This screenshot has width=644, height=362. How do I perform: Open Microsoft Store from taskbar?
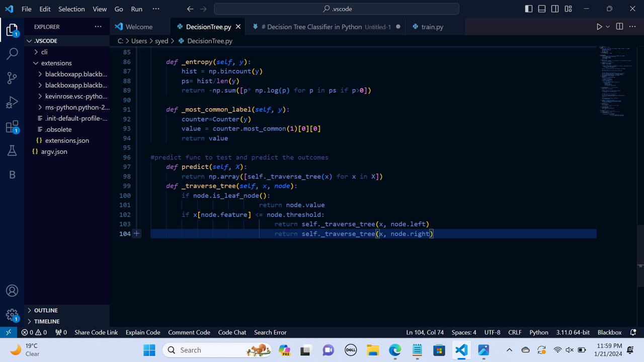439,350
